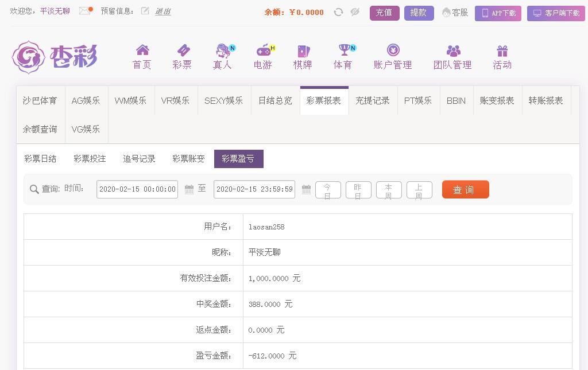Open the activities (活动) gift icon
This screenshot has height=370, width=588.
click(x=502, y=50)
